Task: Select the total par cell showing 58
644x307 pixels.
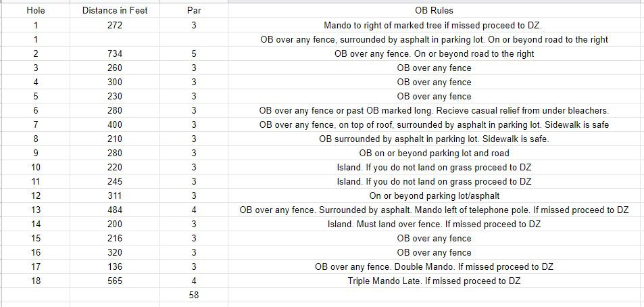Action: coord(194,295)
